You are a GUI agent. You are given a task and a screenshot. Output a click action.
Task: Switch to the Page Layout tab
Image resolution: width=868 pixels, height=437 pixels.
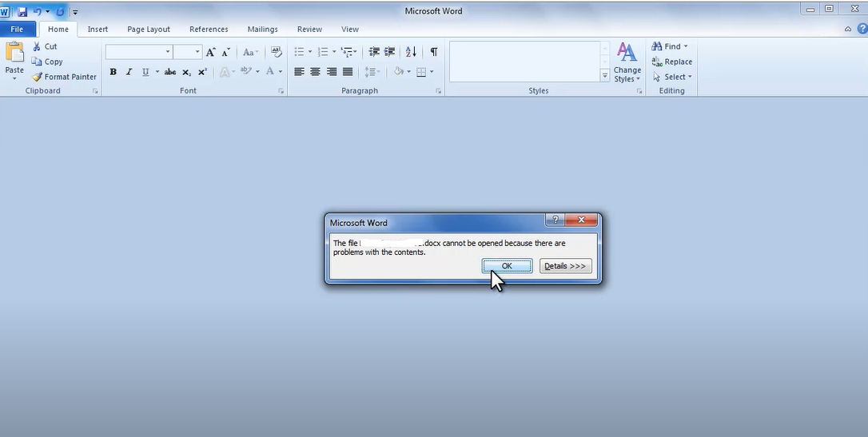[149, 30]
